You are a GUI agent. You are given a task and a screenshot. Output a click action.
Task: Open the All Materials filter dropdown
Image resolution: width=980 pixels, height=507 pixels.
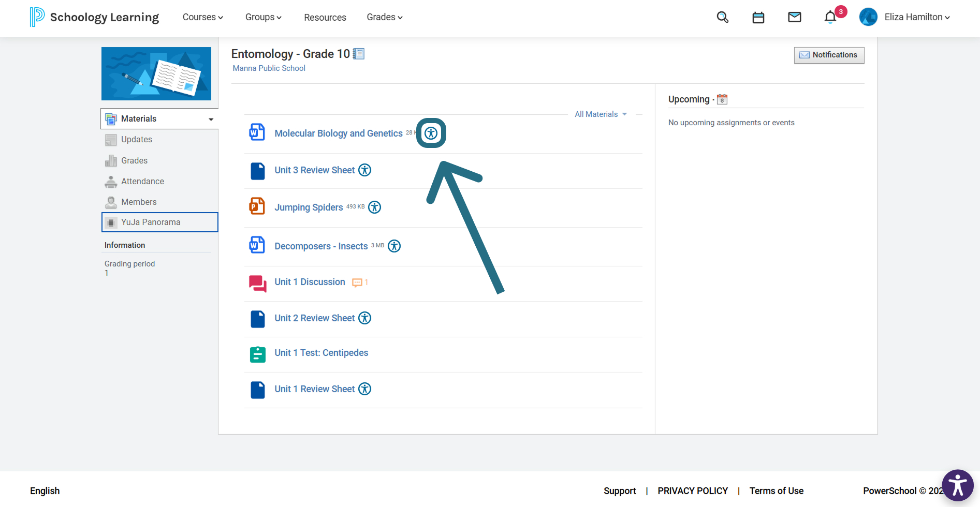601,114
